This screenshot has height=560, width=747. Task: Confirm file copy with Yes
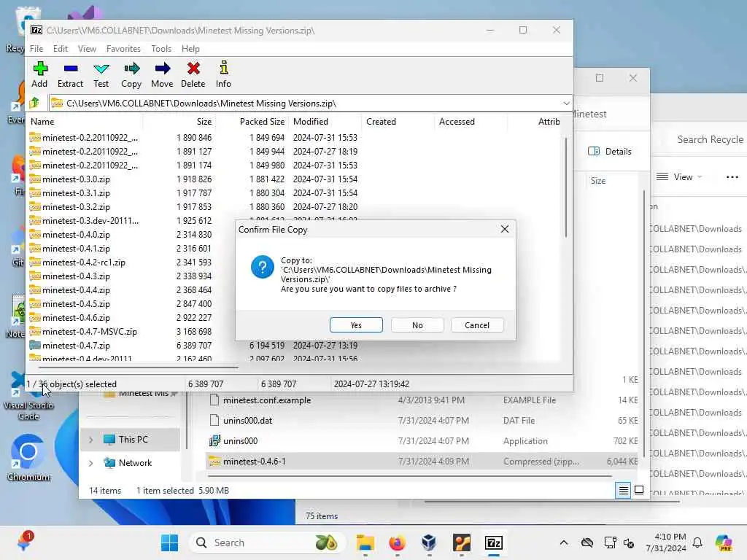(356, 324)
